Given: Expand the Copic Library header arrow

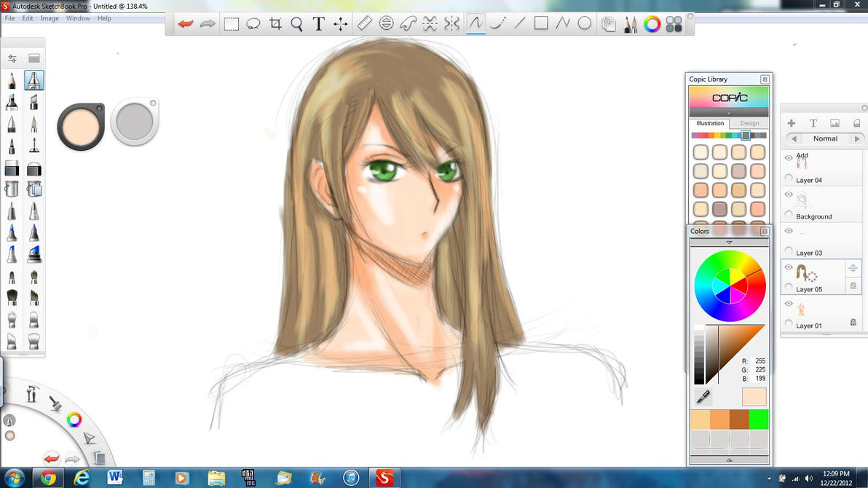Looking at the screenshot, I should point(729,113).
